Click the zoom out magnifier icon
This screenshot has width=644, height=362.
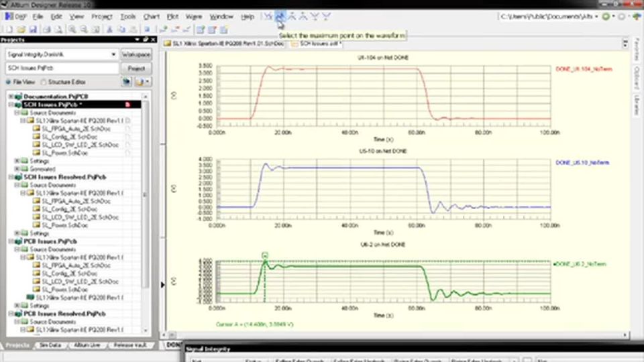pos(84,29)
